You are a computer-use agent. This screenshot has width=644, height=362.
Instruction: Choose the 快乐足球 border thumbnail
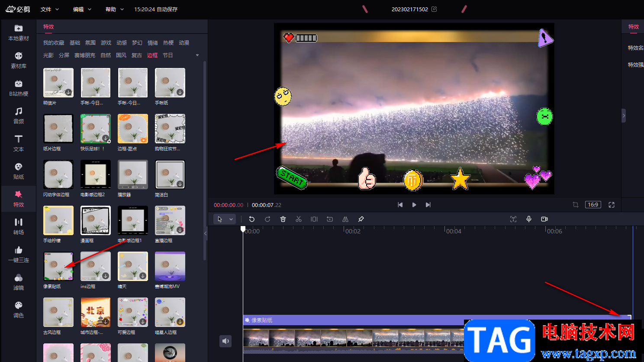[x=96, y=129]
